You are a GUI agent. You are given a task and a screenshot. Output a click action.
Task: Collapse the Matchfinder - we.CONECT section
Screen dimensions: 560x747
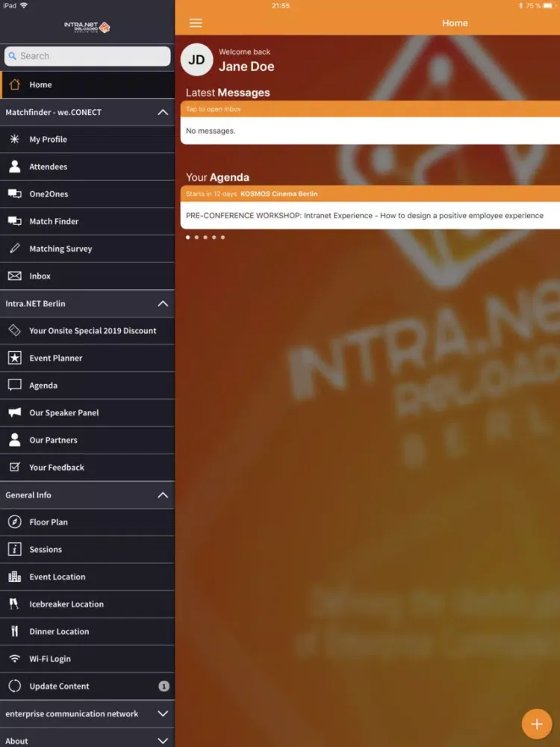[x=163, y=113]
